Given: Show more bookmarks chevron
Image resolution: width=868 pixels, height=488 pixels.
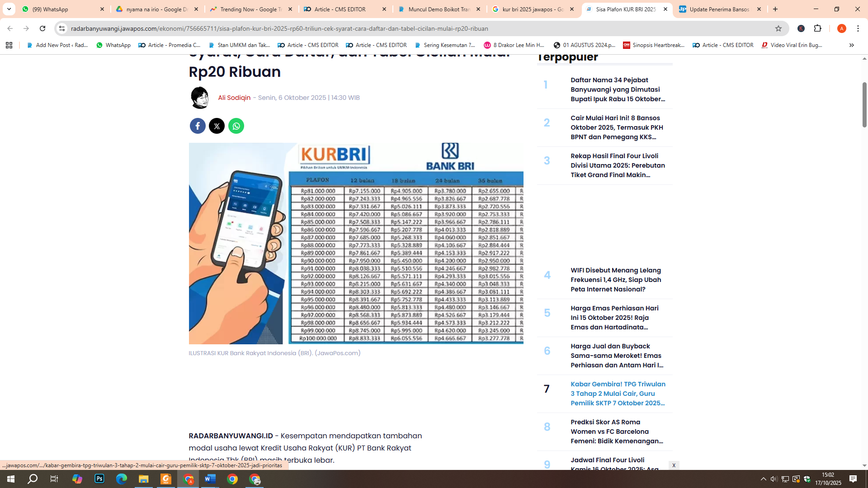Looking at the screenshot, I should click(x=852, y=45).
